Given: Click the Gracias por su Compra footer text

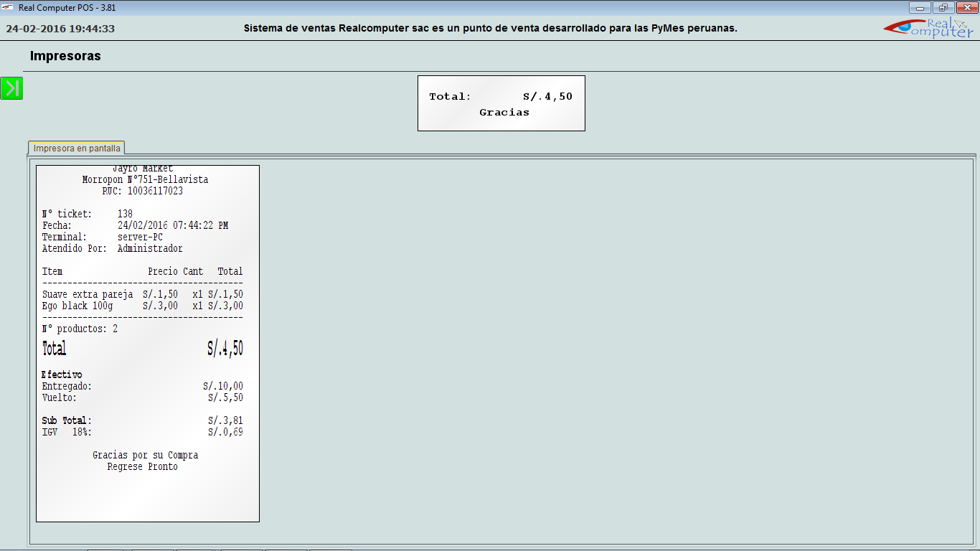Looking at the screenshot, I should click(145, 455).
